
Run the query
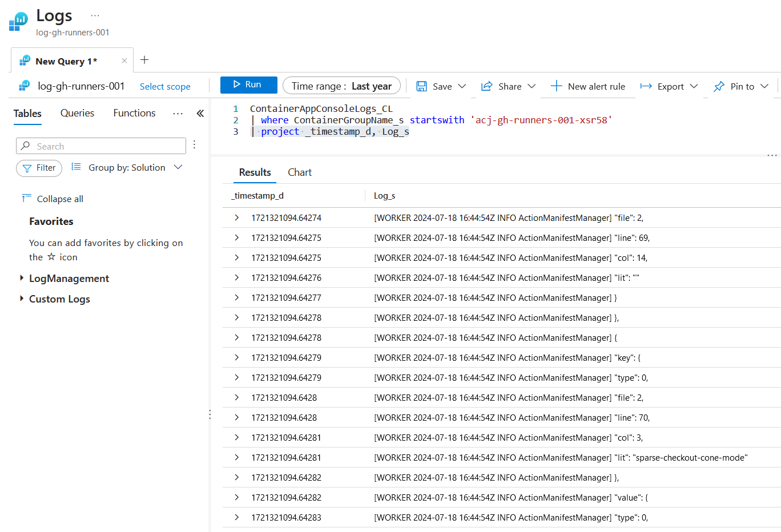(x=249, y=84)
